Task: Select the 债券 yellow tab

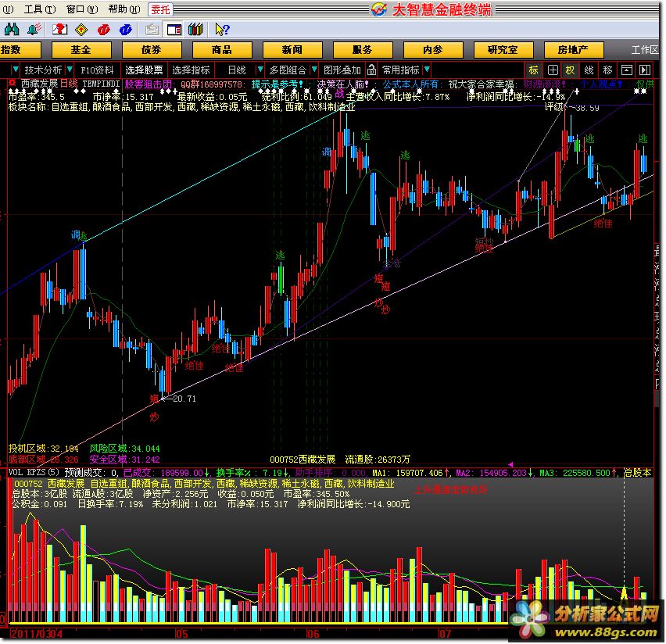Action: [x=152, y=50]
